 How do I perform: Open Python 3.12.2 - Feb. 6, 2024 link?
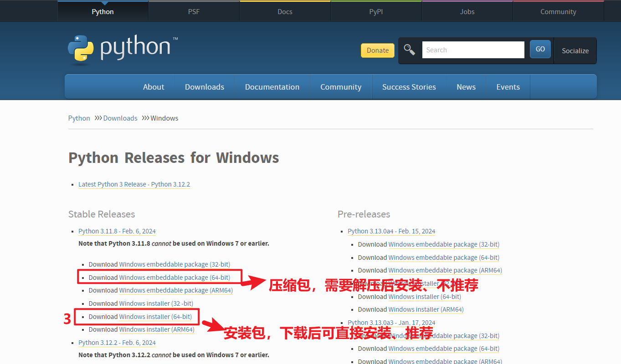pos(117,343)
